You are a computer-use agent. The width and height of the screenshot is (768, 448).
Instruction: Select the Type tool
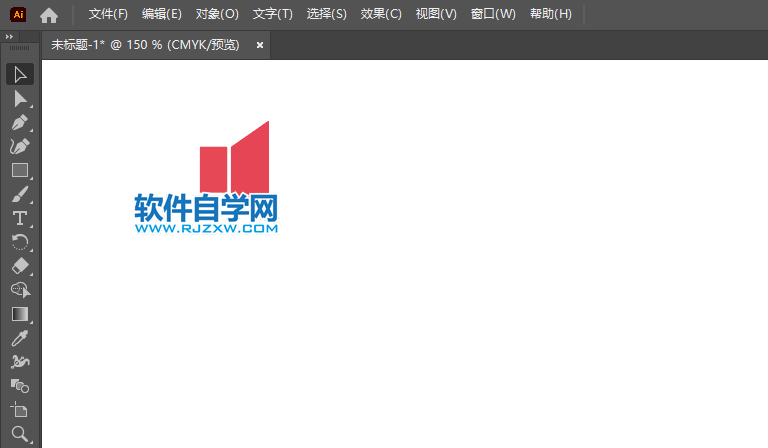point(20,218)
